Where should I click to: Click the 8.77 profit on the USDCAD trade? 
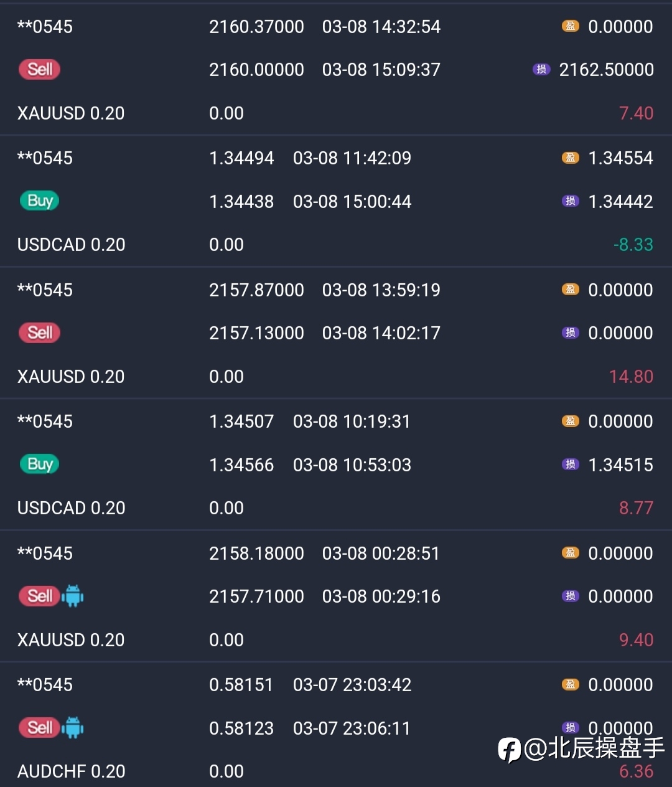pyautogui.click(x=636, y=508)
